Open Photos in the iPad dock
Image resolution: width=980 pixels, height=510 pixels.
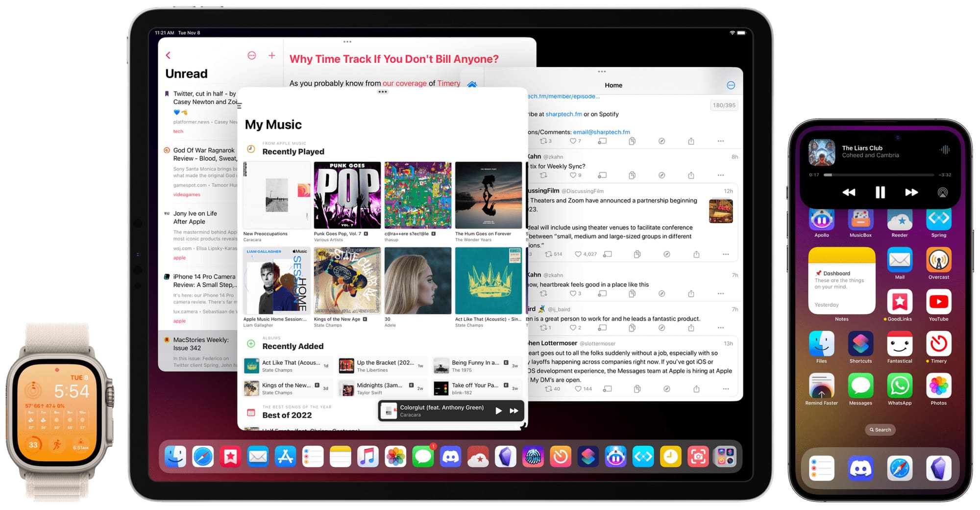[395, 457]
